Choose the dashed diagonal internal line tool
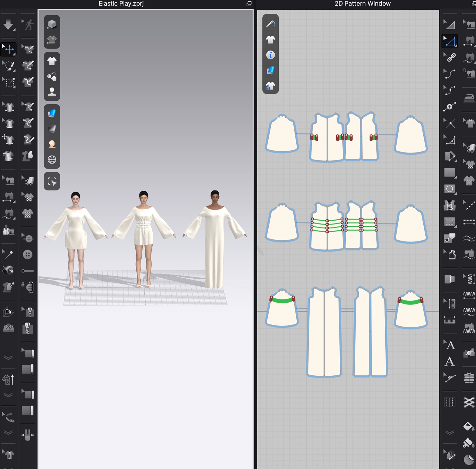 click(x=469, y=205)
